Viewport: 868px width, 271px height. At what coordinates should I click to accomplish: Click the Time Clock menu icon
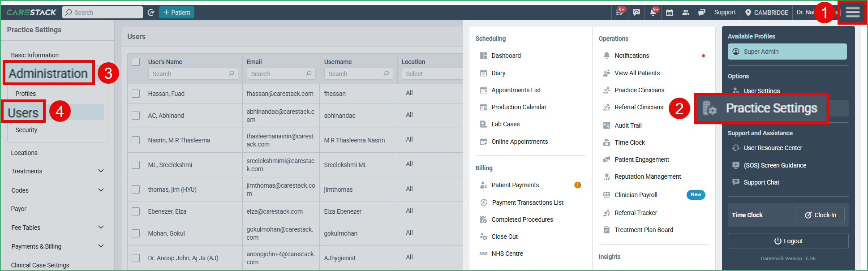pyautogui.click(x=606, y=142)
